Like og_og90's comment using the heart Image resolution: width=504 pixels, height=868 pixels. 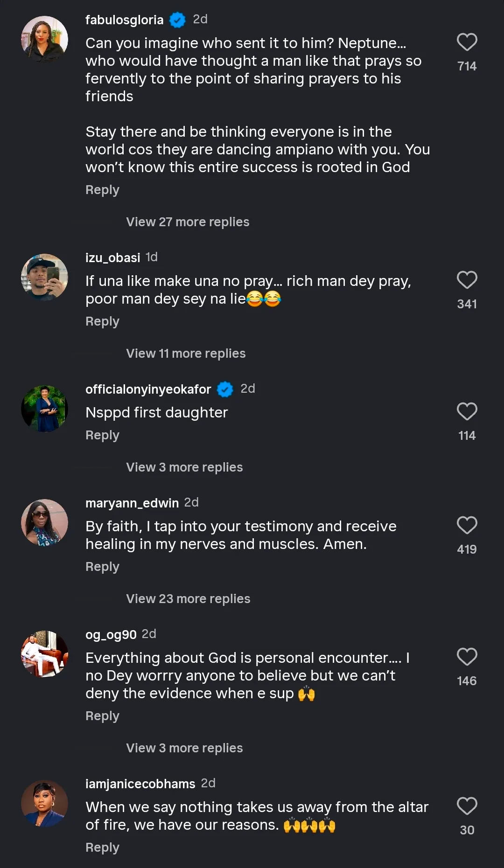click(467, 657)
